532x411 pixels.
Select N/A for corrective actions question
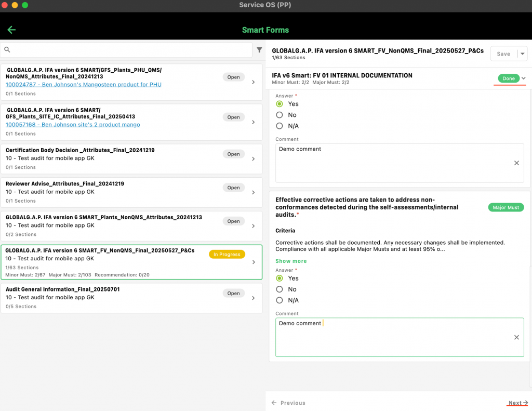[x=280, y=300]
